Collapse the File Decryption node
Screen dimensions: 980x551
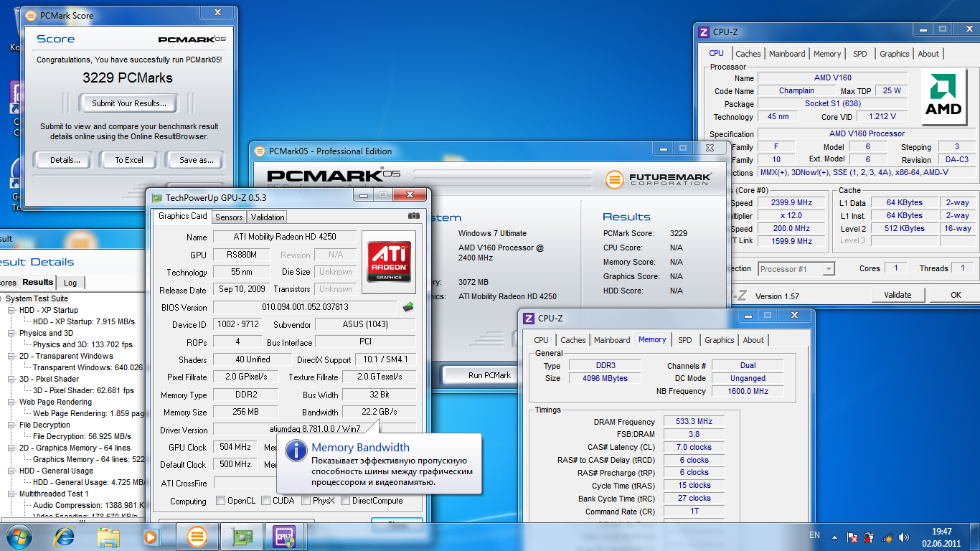(12, 425)
